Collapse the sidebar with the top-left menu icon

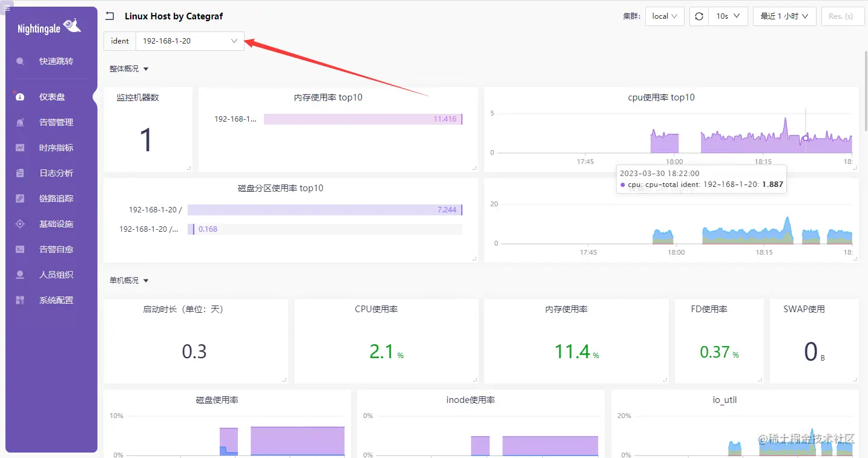7,7
